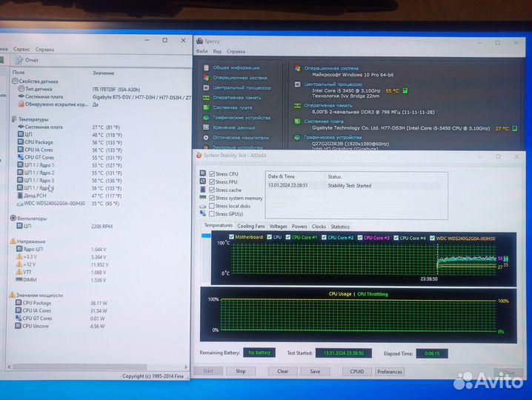
Task: Disable the Stress FPU checkbox
Action: pyautogui.click(x=213, y=181)
